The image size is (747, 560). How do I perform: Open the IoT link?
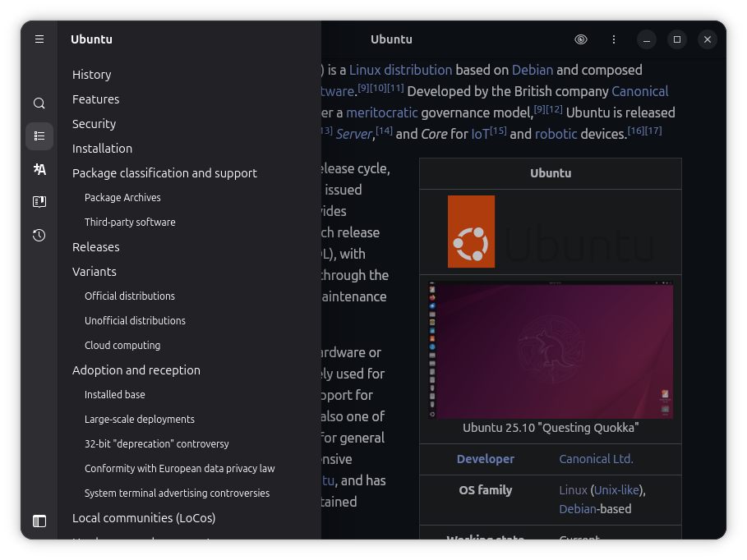tap(480, 135)
